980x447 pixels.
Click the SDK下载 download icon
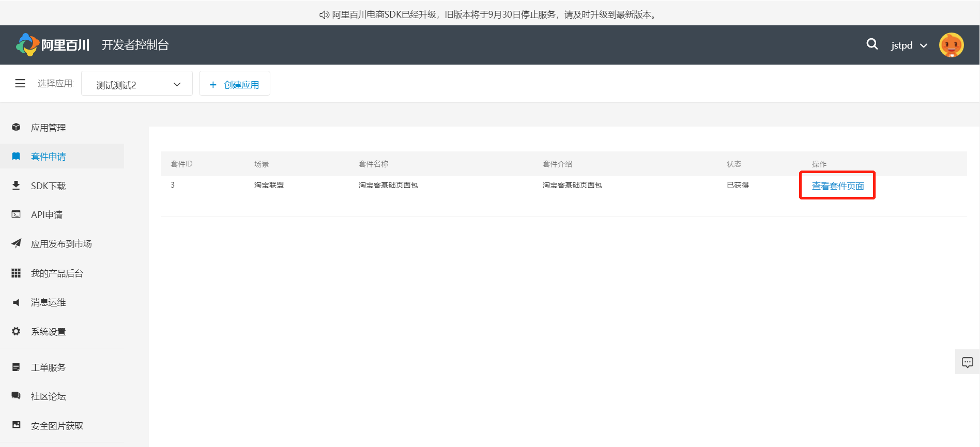click(x=16, y=185)
